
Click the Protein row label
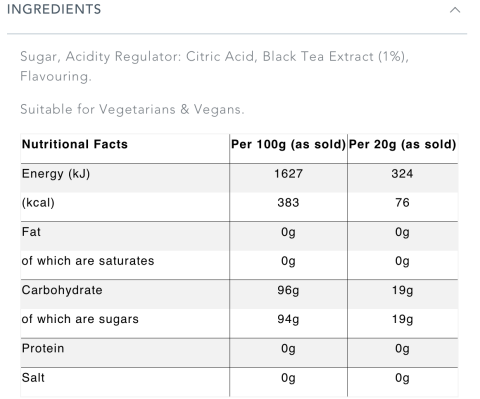(43, 348)
